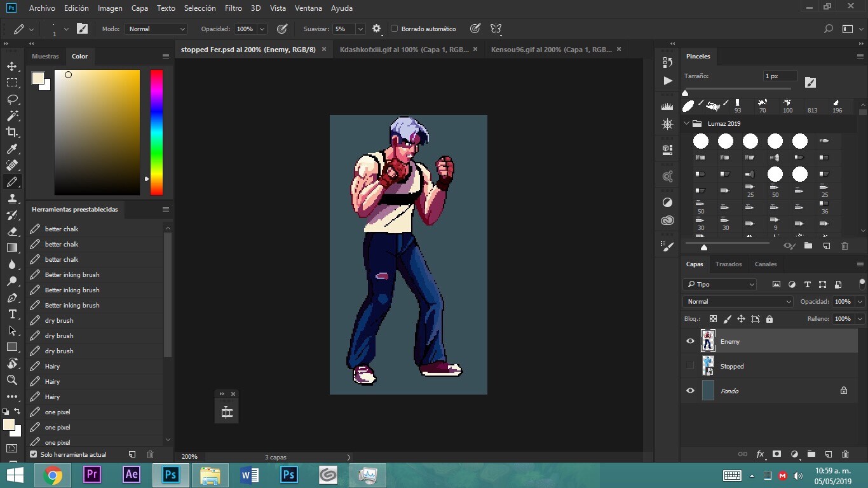Open the Suavizar dropdown arrow
The height and width of the screenshot is (488, 868).
(360, 29)
